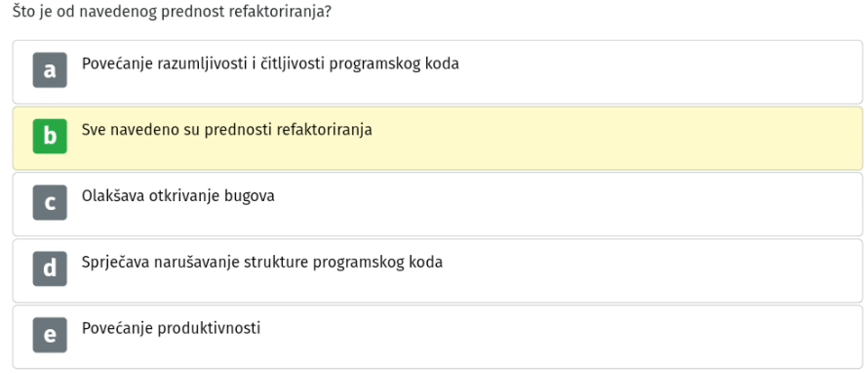Click the question text about refaktoriranja
Screen dimensions: 868x374
pos(173,12)
